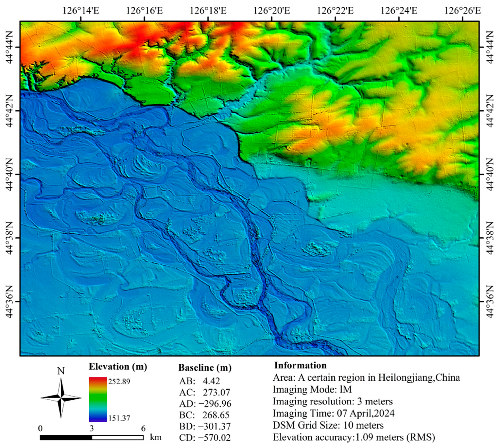
Task: Click the BD: −301.37 baseline entry
Action: coord(205,426)
